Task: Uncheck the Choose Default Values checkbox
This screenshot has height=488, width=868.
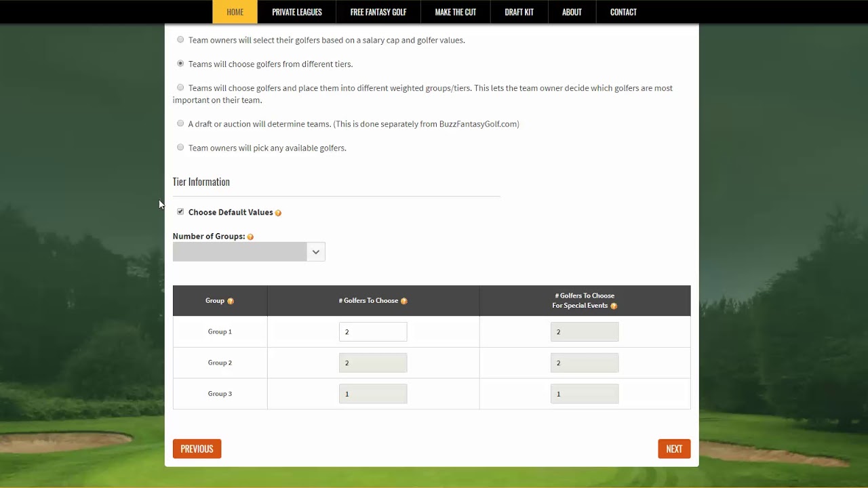Action: click(180, 212)
